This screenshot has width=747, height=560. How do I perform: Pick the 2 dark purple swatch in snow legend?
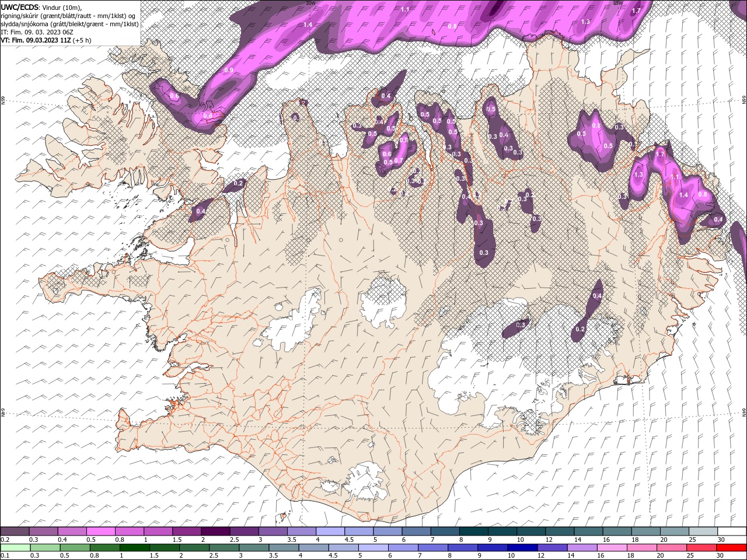[215, 531]
